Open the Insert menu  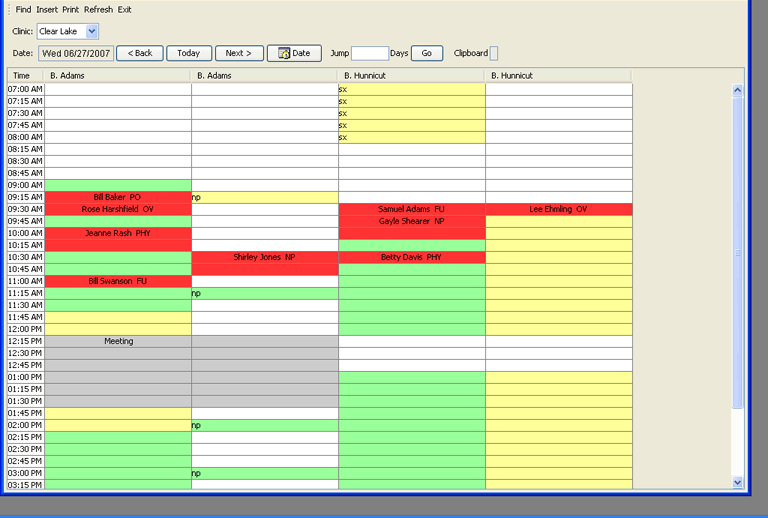47,9
